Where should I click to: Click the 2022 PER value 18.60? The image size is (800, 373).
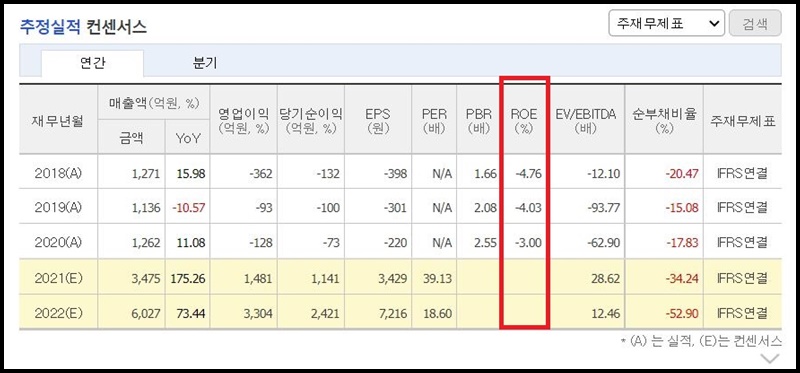(x=438, y=313)
